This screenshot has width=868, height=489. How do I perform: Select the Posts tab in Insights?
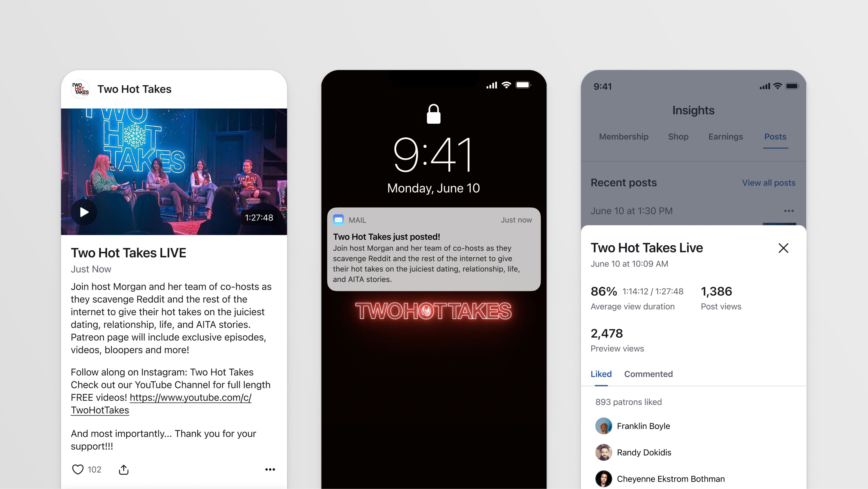[x=776, y=136]
